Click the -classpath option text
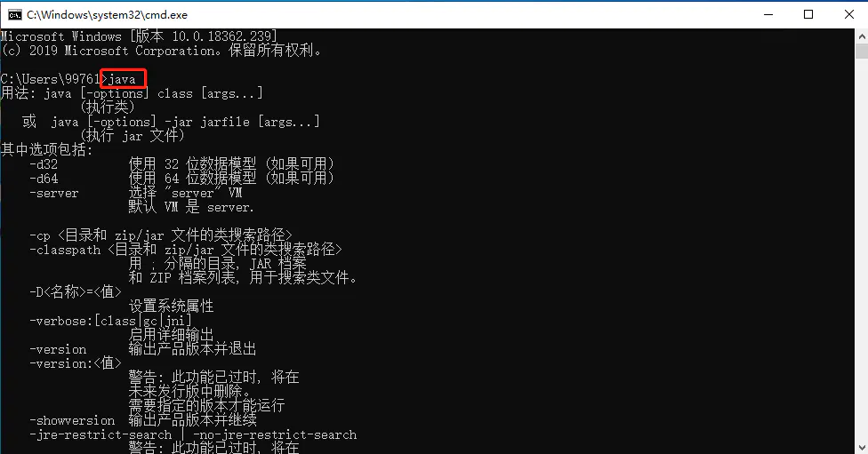 (x=65, y=250)
